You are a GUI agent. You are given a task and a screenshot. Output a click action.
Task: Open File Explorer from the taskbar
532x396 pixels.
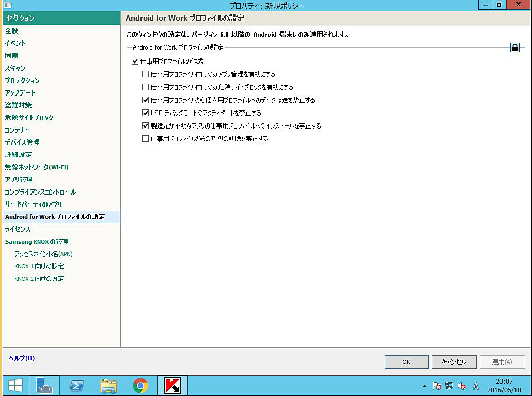108,386
